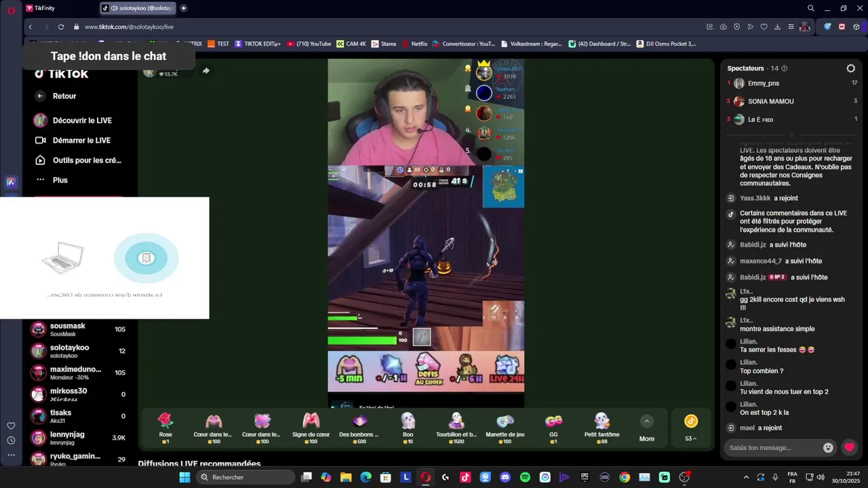Open a new browser tab
This screenshot has height=488, width=868.
184,8
